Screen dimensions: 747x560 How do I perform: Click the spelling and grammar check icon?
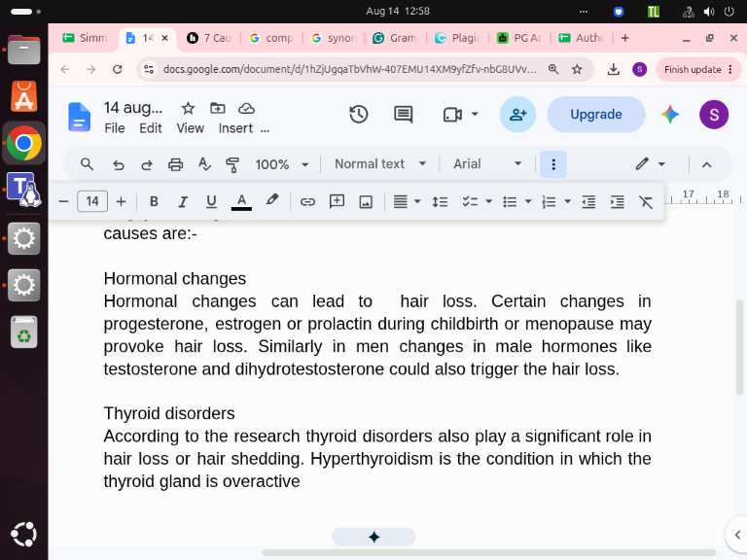204,164
